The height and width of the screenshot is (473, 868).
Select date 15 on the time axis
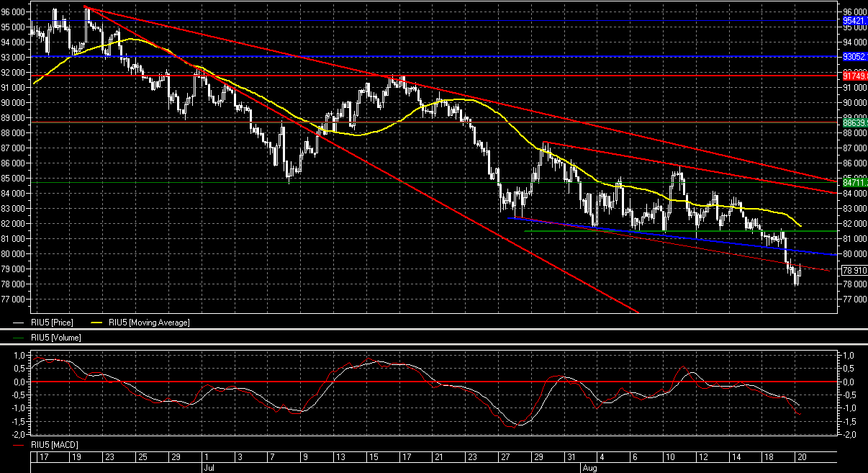(x=373, y=457)
